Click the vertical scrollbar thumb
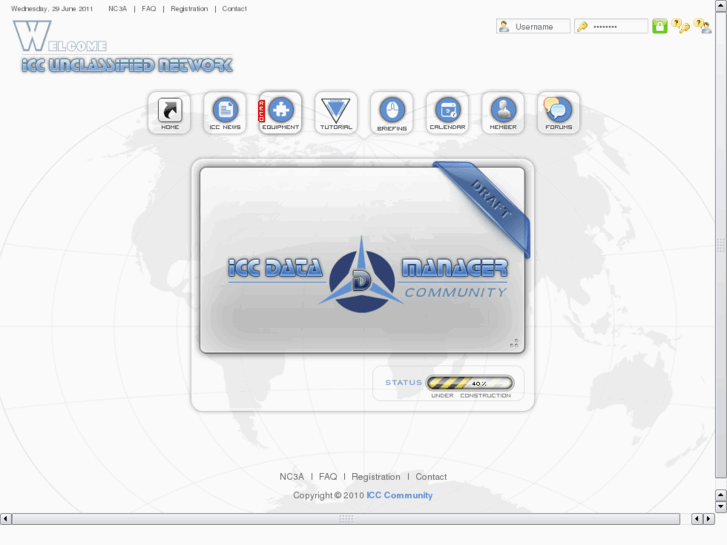This screenshot has height=545, width=727. (x=721, y=244)
